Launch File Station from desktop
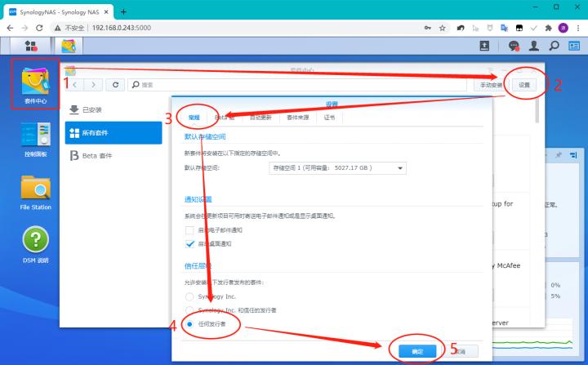Screen dimensions: 588x365 point(36,192)
